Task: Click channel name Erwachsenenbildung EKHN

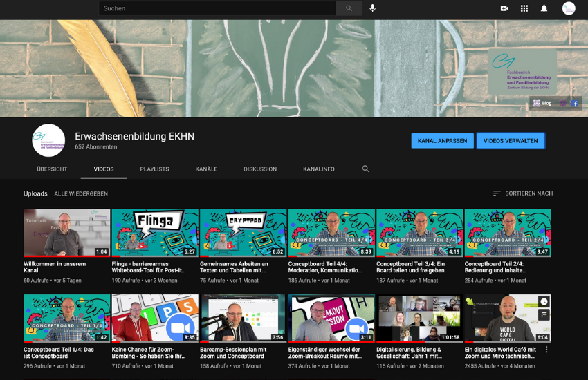Action: (135, 136)
